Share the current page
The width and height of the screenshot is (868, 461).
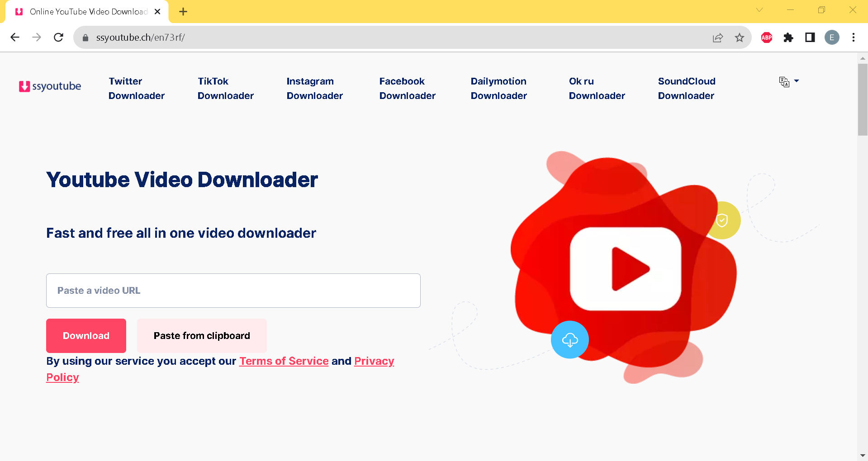[718, 38]
